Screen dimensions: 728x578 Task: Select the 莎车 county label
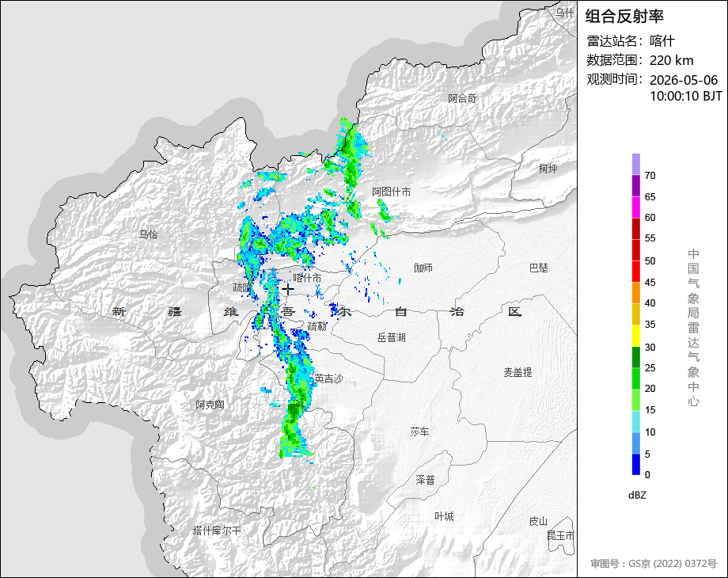click(419, 432)
